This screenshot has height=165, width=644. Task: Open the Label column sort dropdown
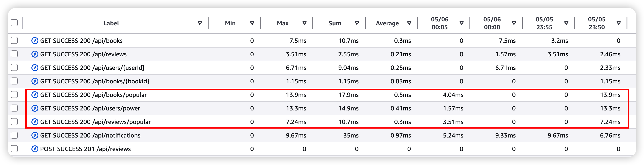[x=200, y=23]
